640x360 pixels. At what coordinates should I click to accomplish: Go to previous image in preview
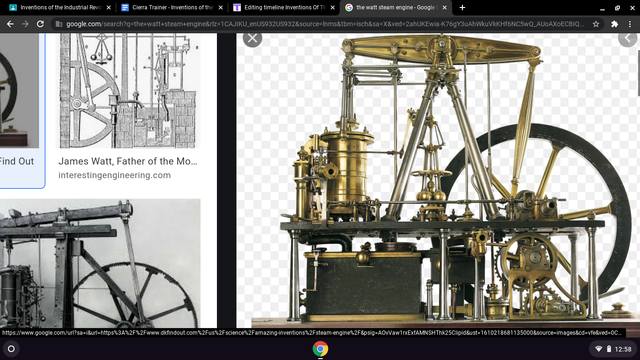pos(628,38)
